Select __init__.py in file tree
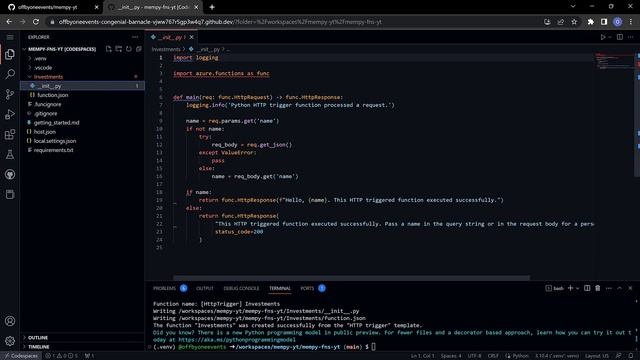The width and height of the screenshot is (640, 360). [x=82, y=86]
